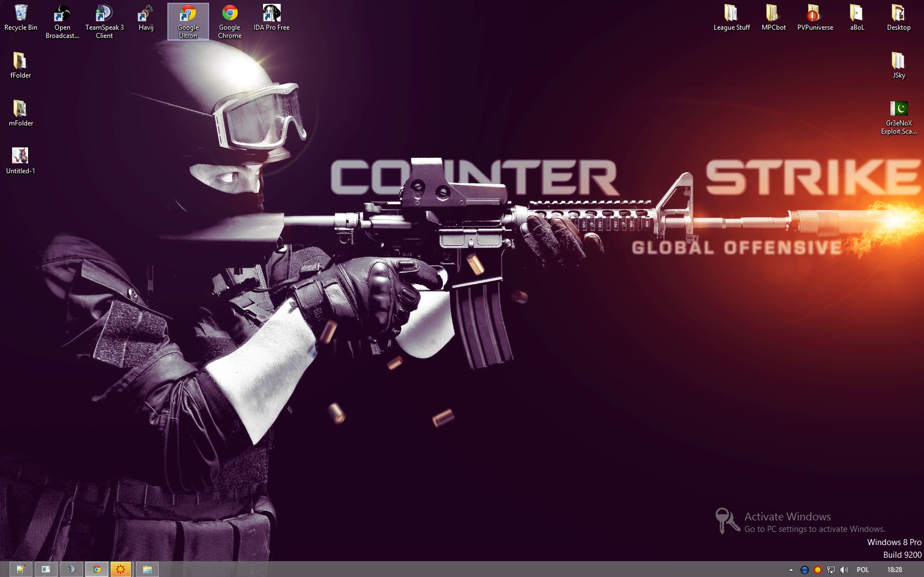The height and width of the screenshot is (577, 924).
Task: Open the TeamSpeak button in the taskbar
Action: pos(71,569)
